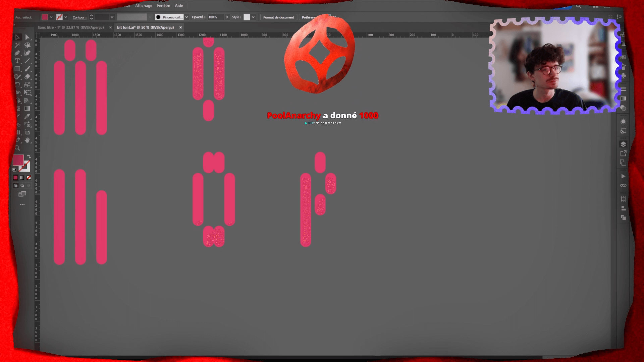Change the screen mode
Viewport: 644px width, 362px height.
point(22,194)
